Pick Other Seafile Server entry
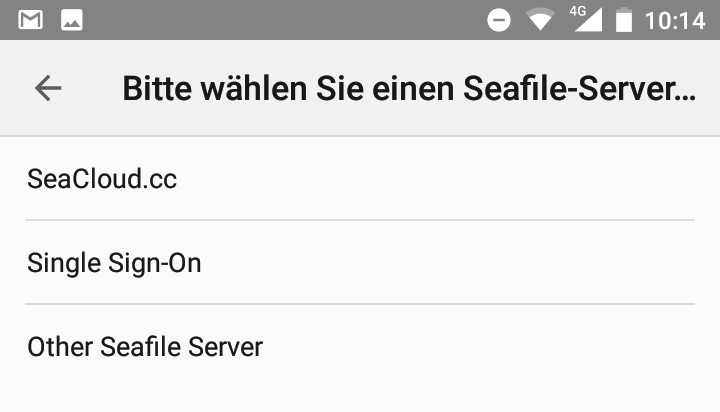 coord(145,347)
